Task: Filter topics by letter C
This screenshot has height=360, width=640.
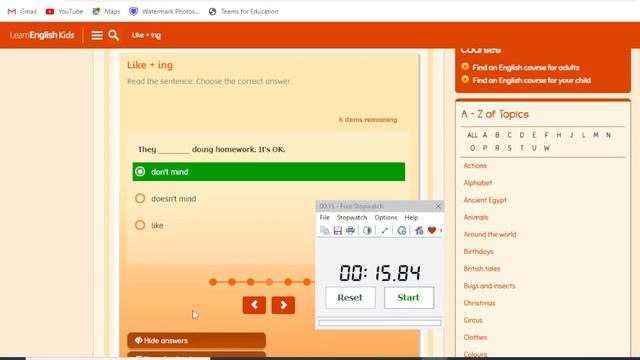Action: pyautogui.click(x=509, y=135)
